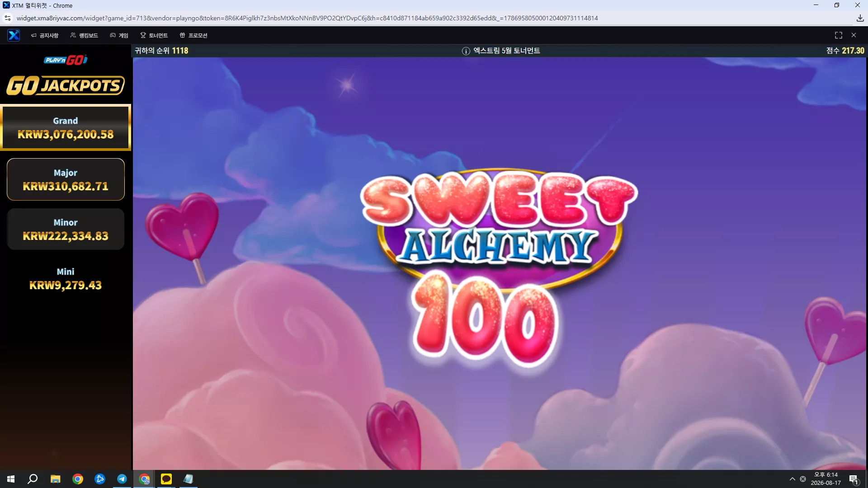Click the site settings icon in address bar
Viewport: 868px width, 488px height.
click(x=8, y=18)
